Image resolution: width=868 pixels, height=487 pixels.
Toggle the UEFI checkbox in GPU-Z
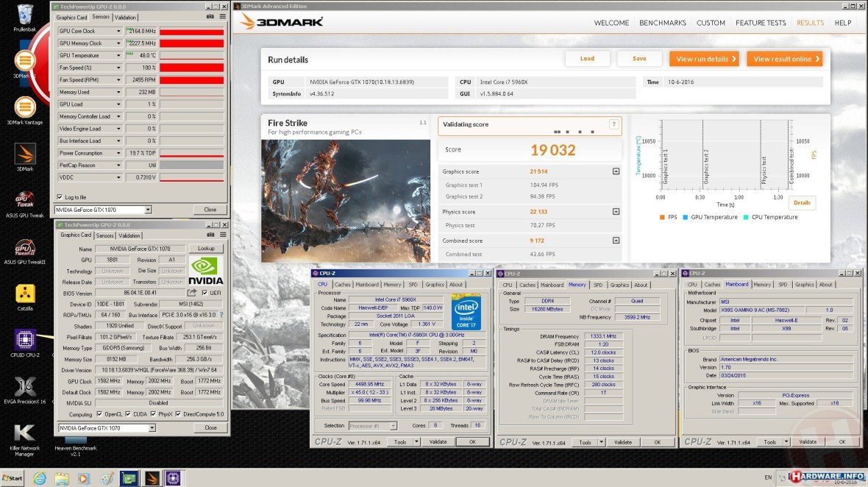204,293
